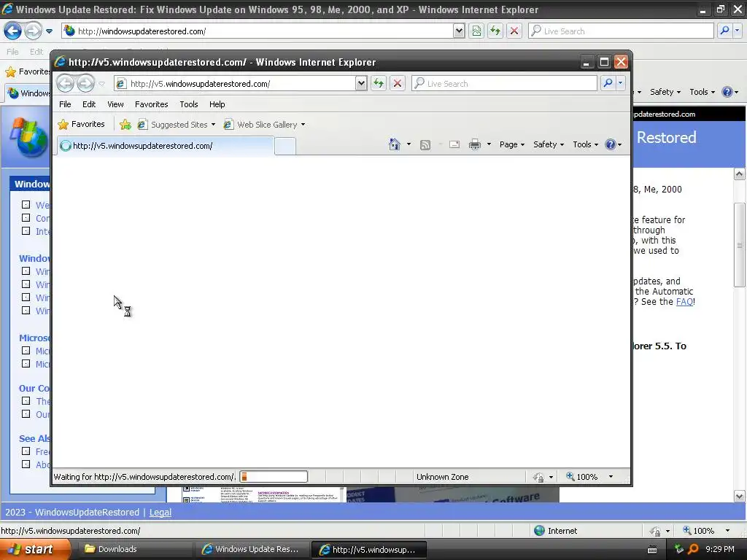Image resolution: width=747 pixels, height=560 pixels.
Task: Stop loading in background IE window
Action: coord(514,31)
